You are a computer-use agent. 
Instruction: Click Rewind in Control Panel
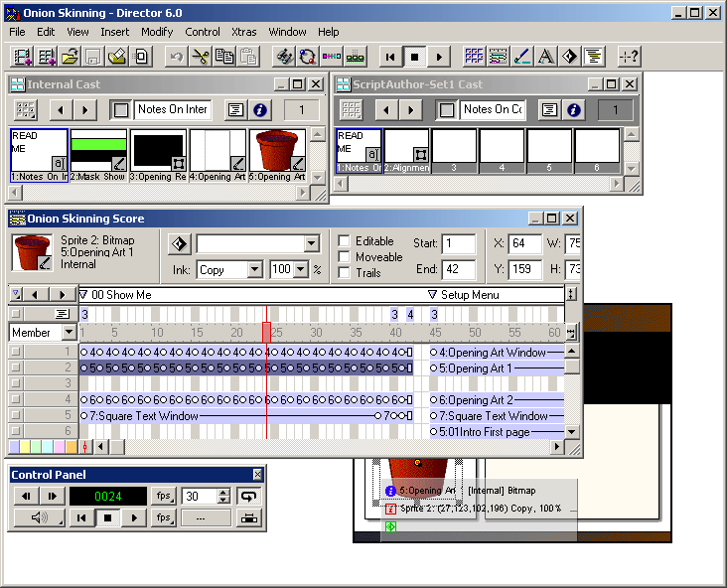(81, 517)
